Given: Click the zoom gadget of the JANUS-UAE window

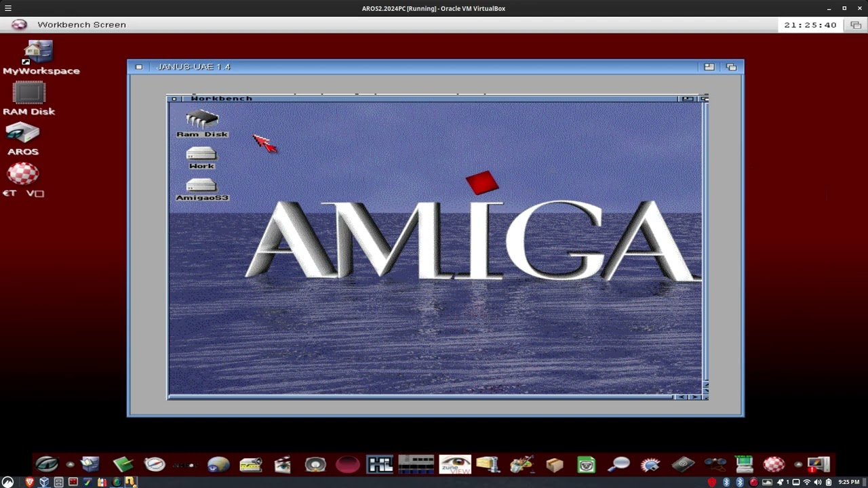Looking at the screenshot, I should click(709, 66).
